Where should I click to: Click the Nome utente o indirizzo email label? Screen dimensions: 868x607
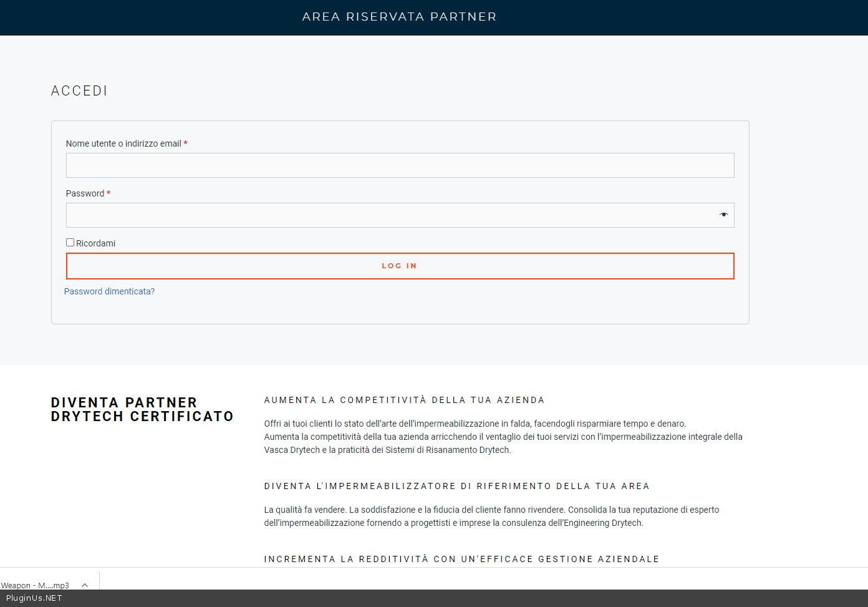123,143
